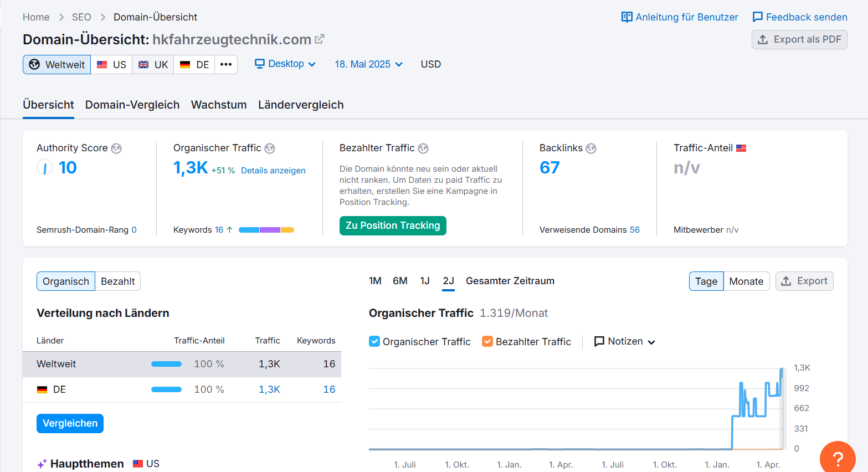The image size is (868, 472).
Task: Open external link icon next to hkfahrzeugtechnik.com
Action: tap(320, 39)
